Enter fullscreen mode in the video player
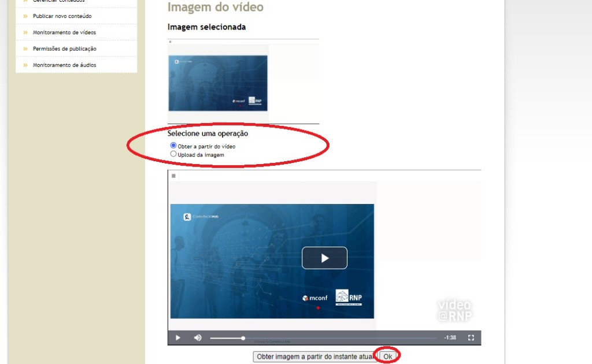Image resolution: width=592 pixels, height=364 pixels. click(471, 338)
